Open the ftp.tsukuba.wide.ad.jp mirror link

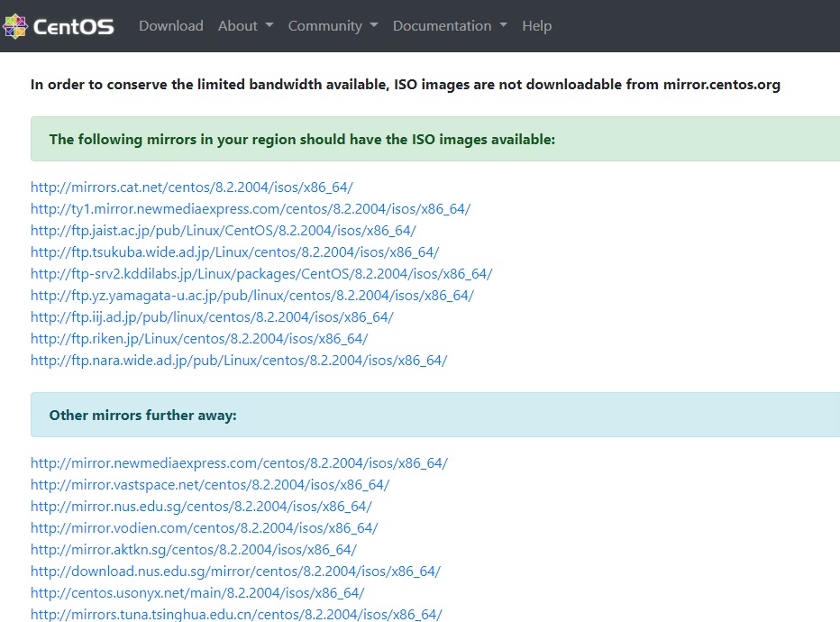tap(234, 252)
